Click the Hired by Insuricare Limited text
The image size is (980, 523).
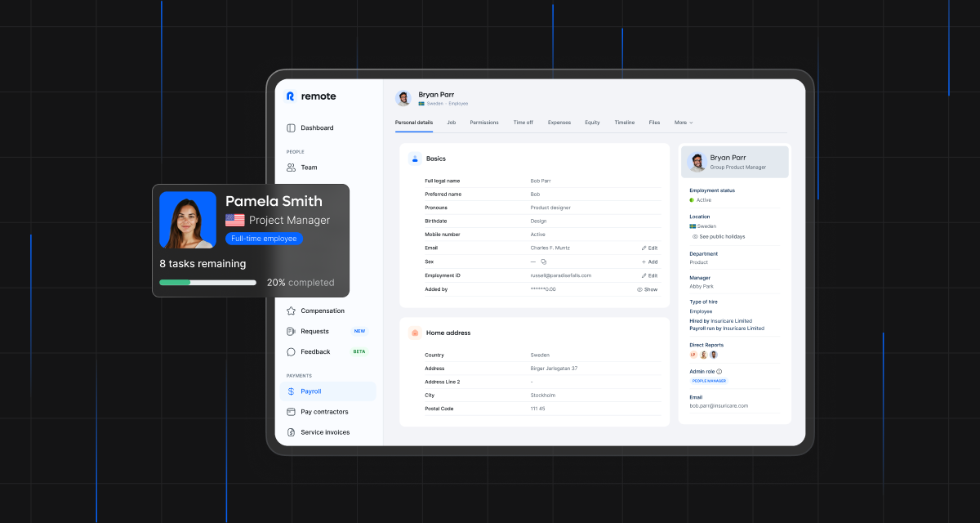click(x=721, y=321)
